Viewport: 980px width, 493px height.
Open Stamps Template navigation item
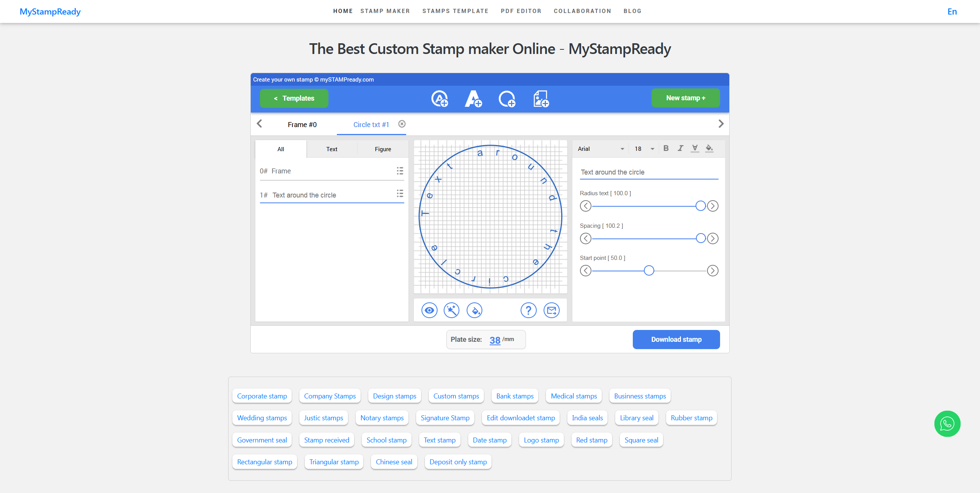click(x=456, y=11)
